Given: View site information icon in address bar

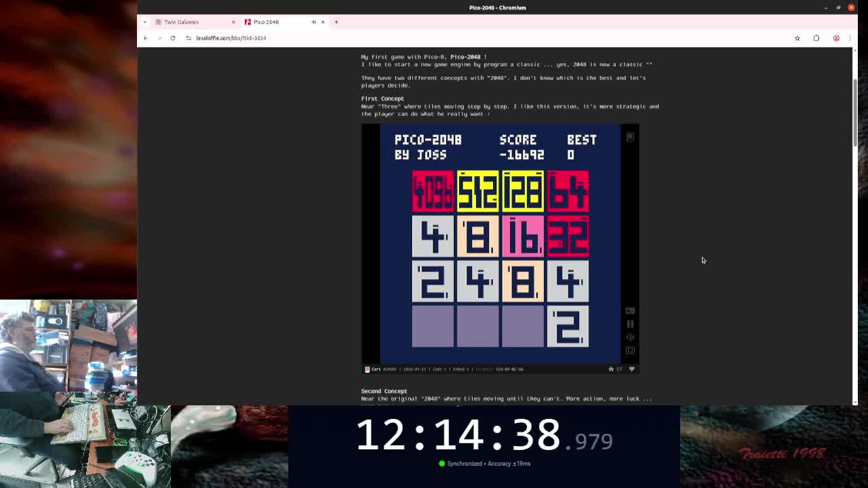Looking at the screenshot, I should 189,38.
